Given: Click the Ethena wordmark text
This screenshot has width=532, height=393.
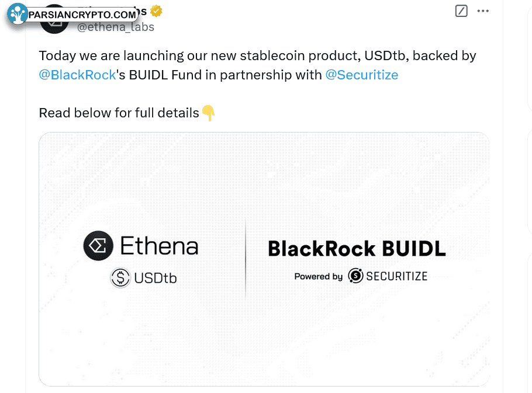Looking at the screenshot, I should [159, 246].
